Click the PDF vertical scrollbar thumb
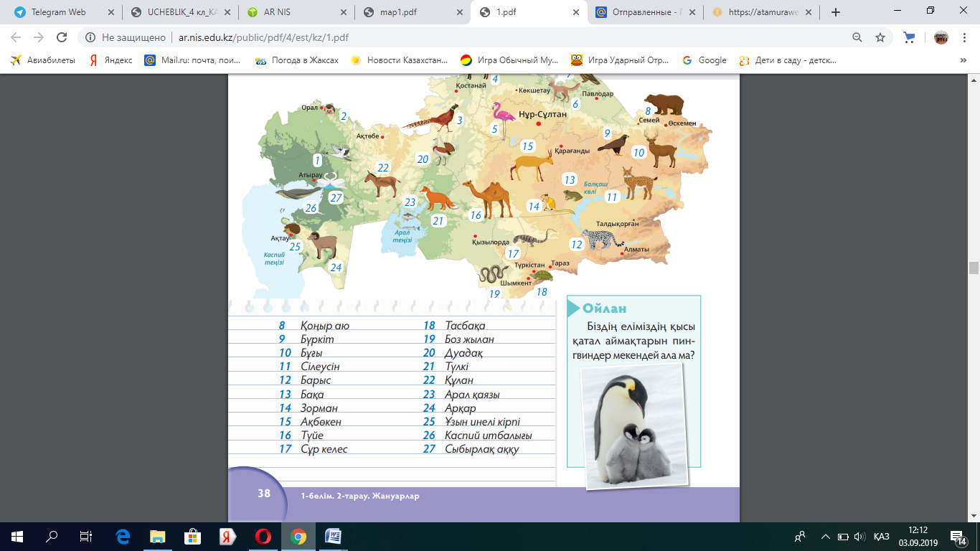The image size is (980, 551). (x=974, y=268)
